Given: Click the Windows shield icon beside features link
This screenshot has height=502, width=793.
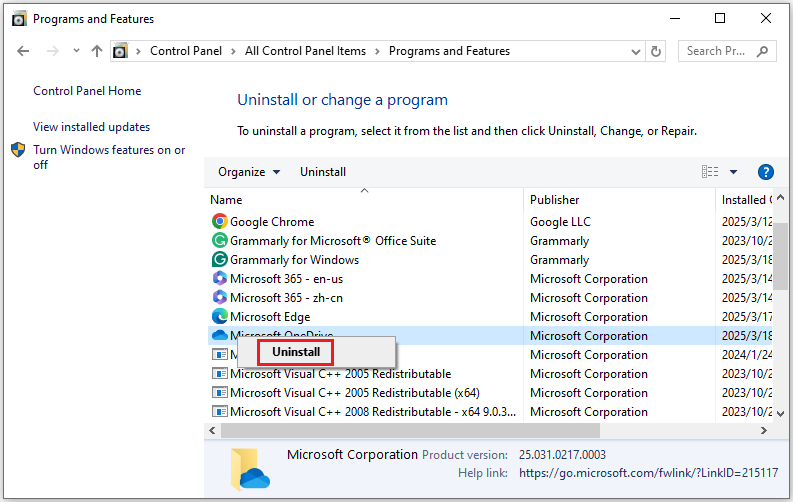Looking at the screenshot, I should tap(18, 150).
